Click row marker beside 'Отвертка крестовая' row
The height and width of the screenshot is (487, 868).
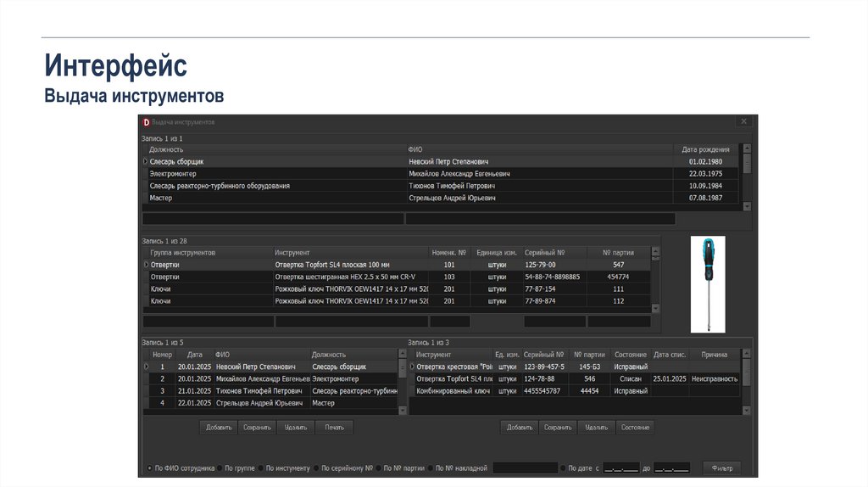[412, 367]
